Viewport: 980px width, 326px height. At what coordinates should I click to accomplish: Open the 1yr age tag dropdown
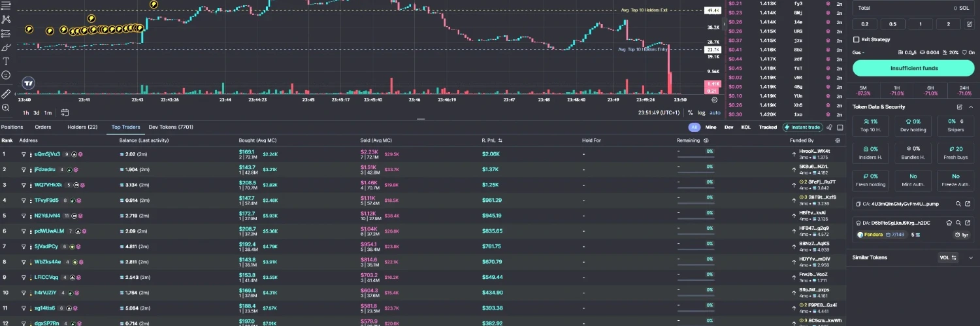pyautogui.click(x=962, y=235)
